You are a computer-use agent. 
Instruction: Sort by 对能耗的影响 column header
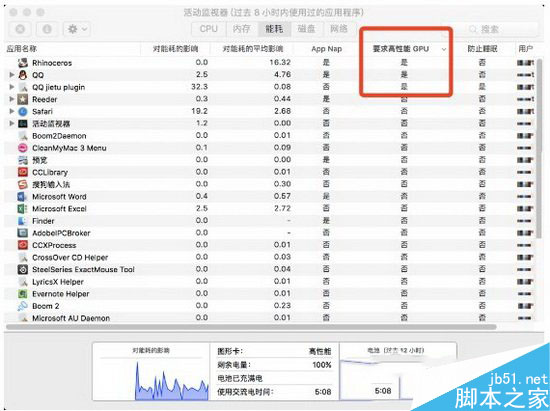pyautogui.click(x=175, y=49)
